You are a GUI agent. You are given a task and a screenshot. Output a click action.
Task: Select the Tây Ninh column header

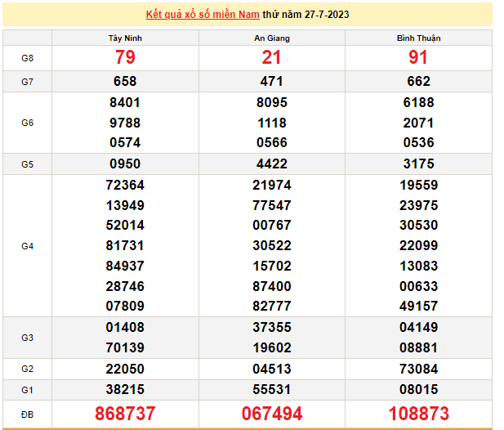[x=125, y=38]
